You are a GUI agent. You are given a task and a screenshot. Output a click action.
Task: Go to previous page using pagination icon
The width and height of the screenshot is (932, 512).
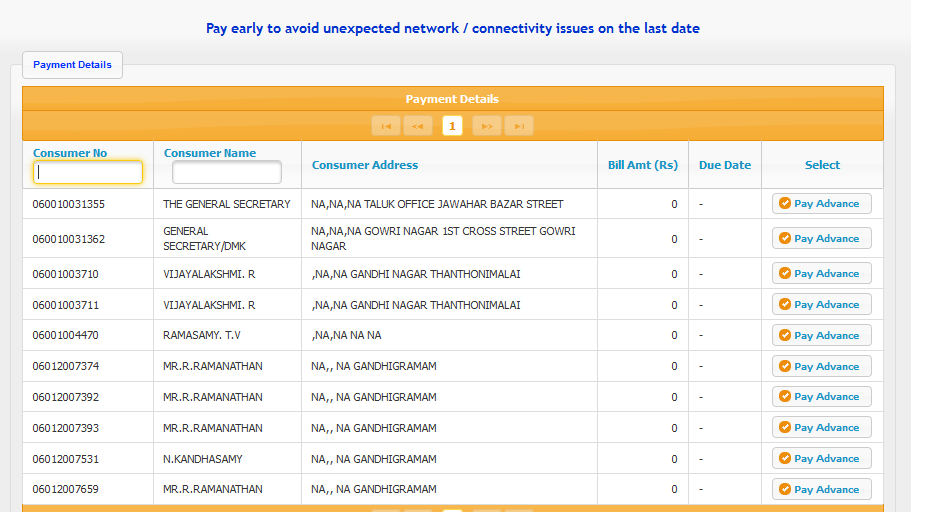click(418, 126)
